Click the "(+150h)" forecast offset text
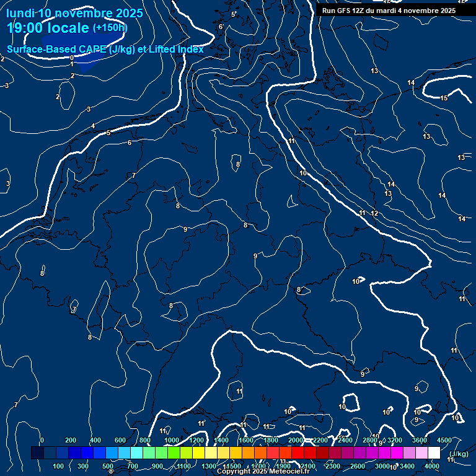The height and width of the screenshot is (476, 476). [x=110, y=28]
